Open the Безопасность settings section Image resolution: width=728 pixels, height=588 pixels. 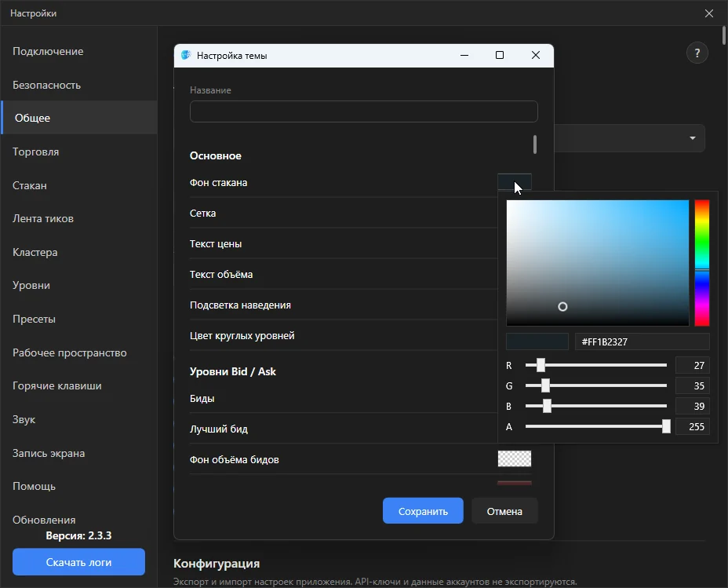click(79, 85)
